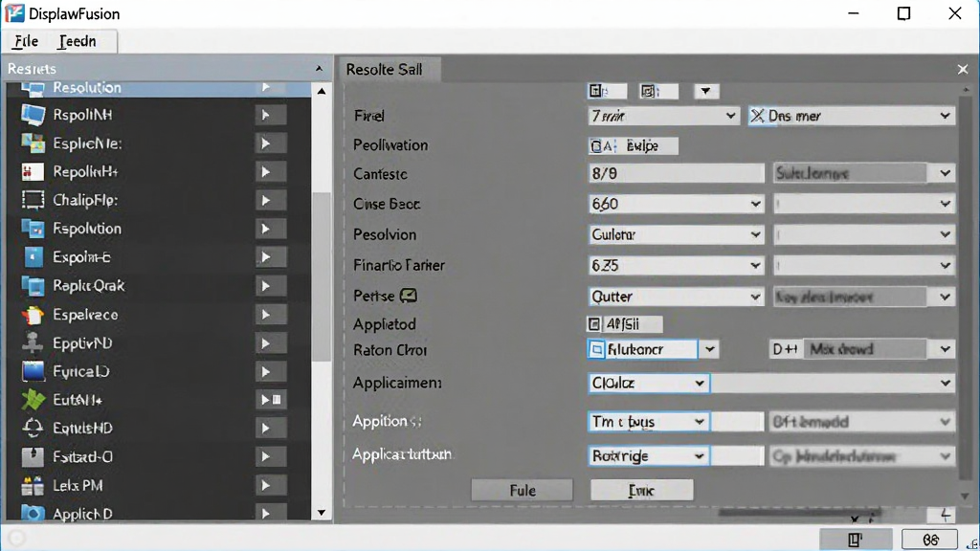The width and height of the screenshot is (980, 551).
Task: Toggle the checkbox in the Raton Chor field
Action: 597,350
